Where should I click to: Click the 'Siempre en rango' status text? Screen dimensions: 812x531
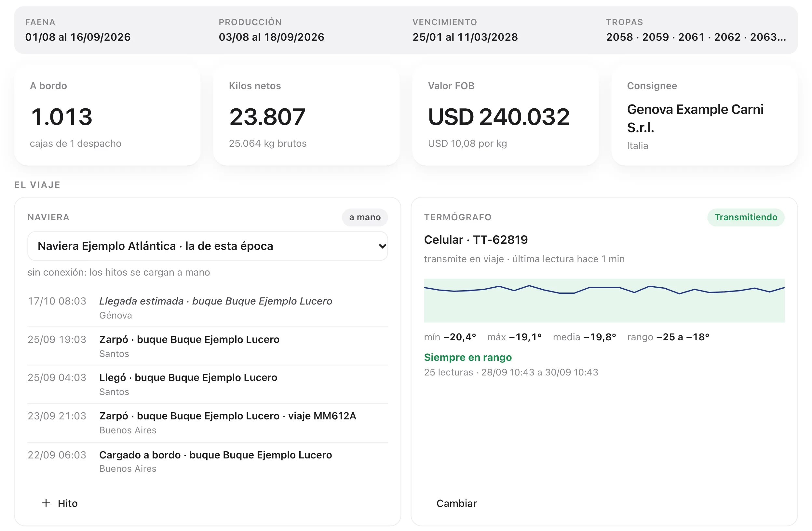(468, 357)
